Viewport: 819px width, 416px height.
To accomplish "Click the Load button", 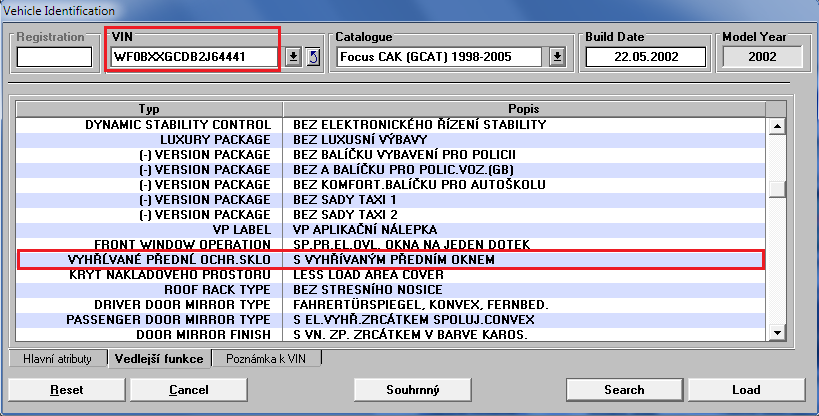I will (746, 389).
